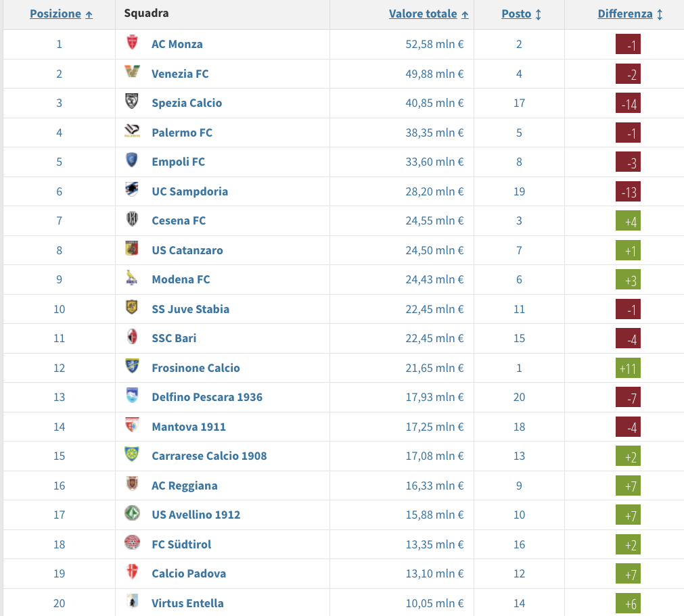Open the Cesena FC team link

[x=179, y=220]
